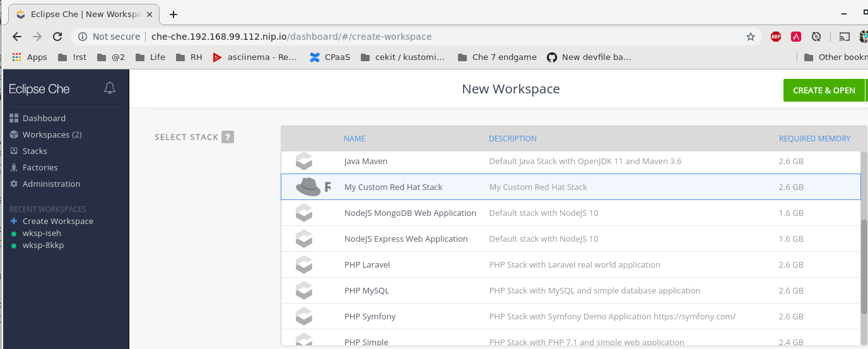Open the Administration gear item
Image resolution: width=868 pixels, height=349 pixels.
pyautogui.click(x=50, y=184)
